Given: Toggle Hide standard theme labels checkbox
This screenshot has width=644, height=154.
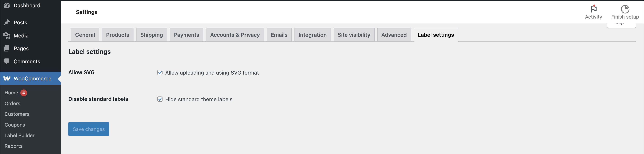Looking at the screenshot, I should tap(160, 99).
